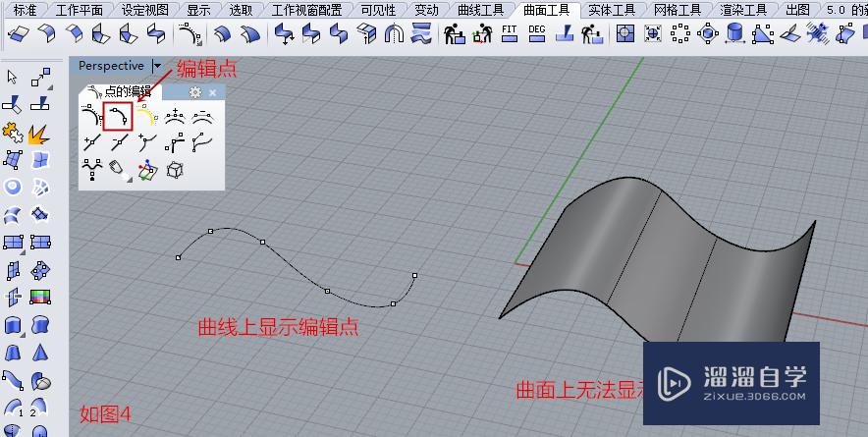
Task: Switch to the 网格工具 tab
Action: (677, 10)
